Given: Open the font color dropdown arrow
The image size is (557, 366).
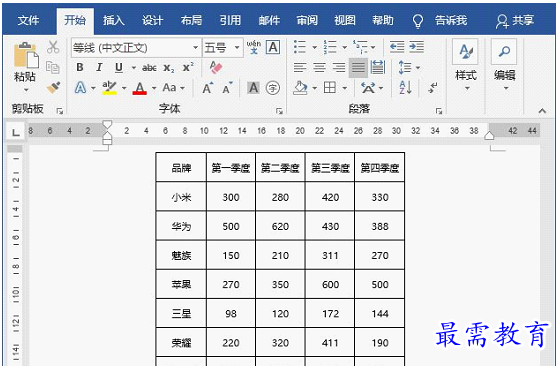Looking at the screenshot, I should 154,88.
